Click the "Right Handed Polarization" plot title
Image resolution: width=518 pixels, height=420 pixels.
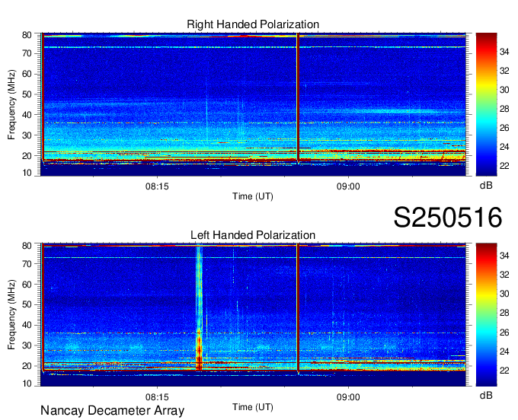(x=253, y=24)
